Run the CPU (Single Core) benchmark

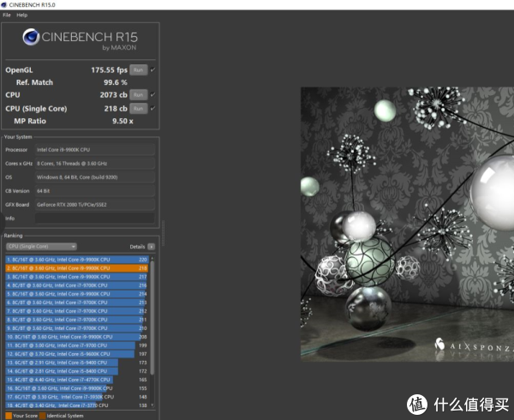point(138,109)
